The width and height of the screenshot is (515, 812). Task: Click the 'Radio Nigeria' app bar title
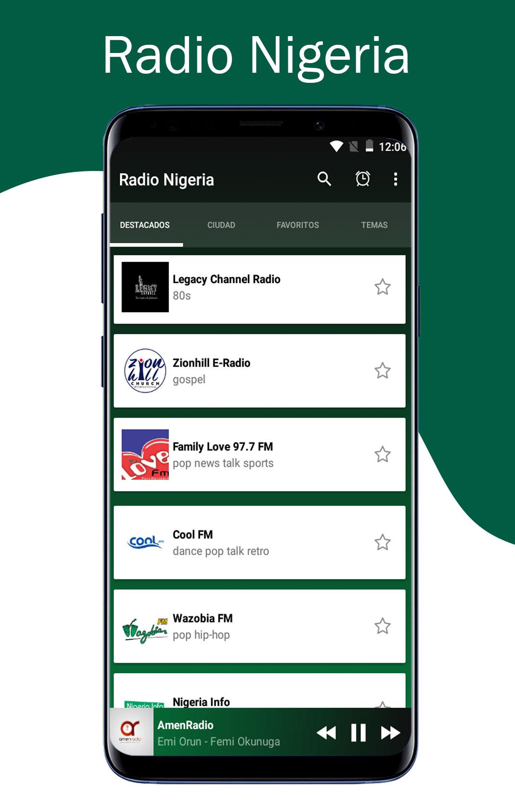coord(167,180)
